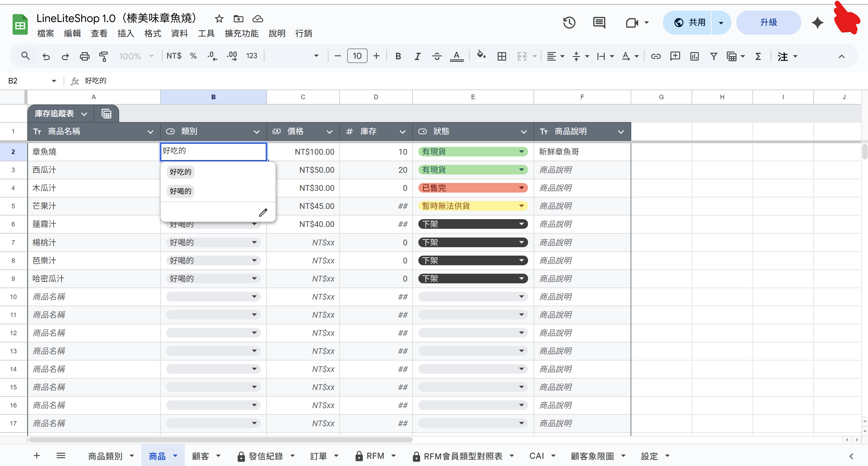Open the 類別 column header dropdown
This screenshot has height=466, width=868.
tap(256, 132)
